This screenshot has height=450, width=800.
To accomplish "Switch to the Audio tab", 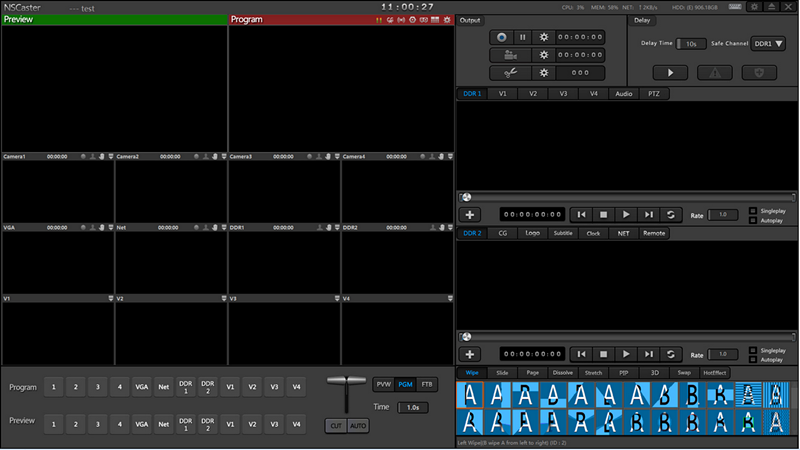I will [624, 94].
